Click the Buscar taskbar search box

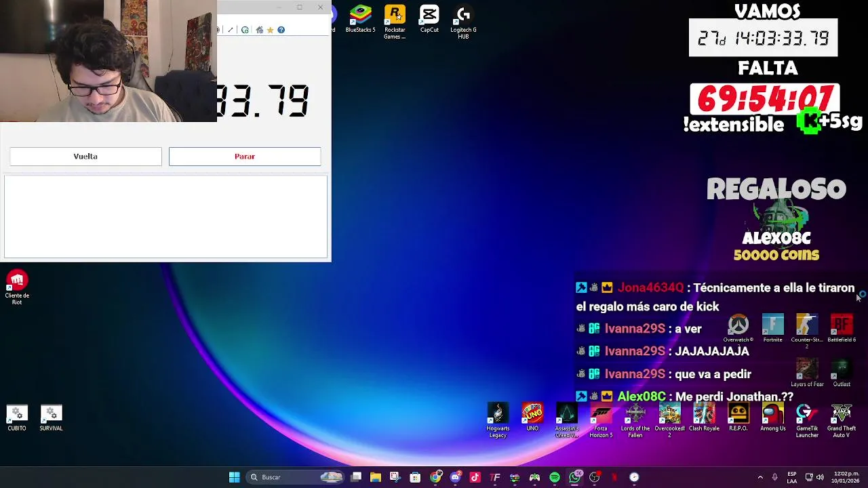[295, 477]
